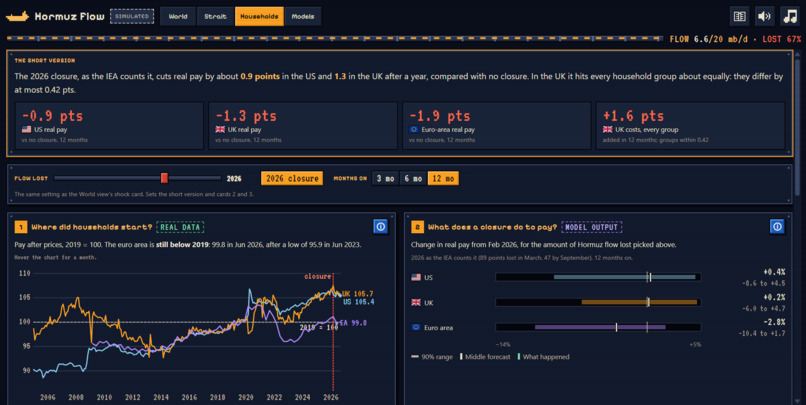Apply the 2026 closure preset
The height and width of the screenshot is (405, 806).
(292, 178)
